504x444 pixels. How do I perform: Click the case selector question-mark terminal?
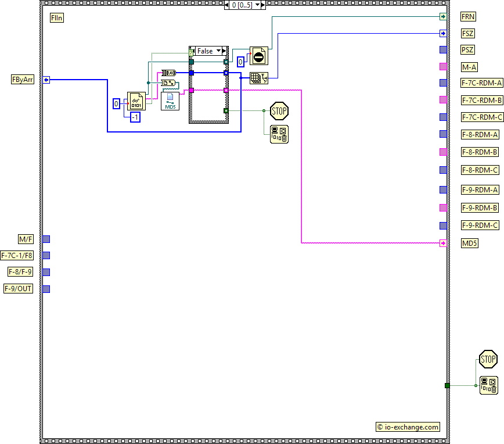click(x=191, y=53)
